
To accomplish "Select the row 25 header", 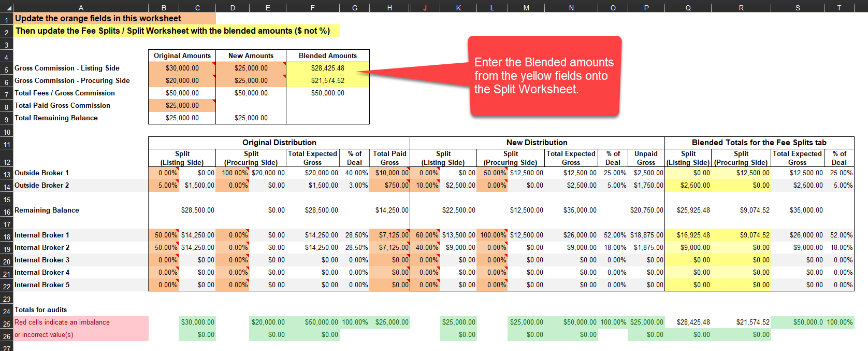I will pos(7,324).
